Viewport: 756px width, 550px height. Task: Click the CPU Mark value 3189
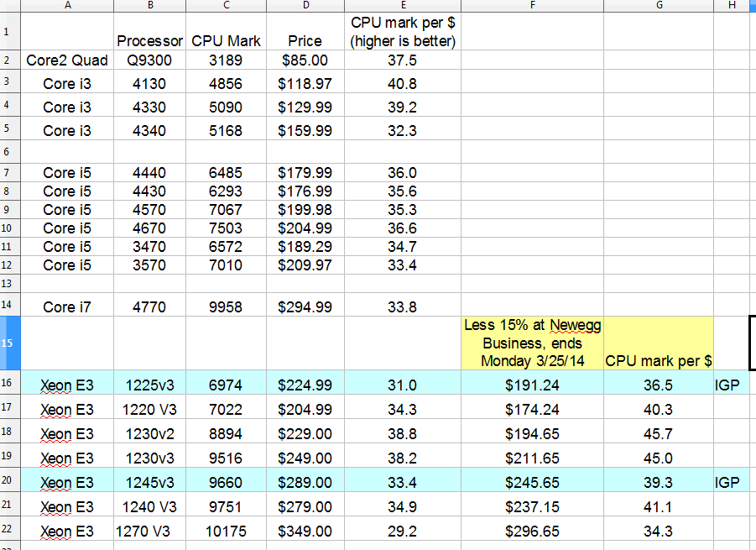point(226,60)
